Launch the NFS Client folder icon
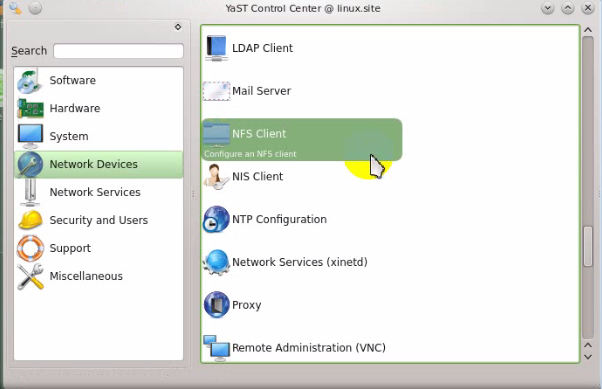 pyautogui.click(x=216, y=134)
